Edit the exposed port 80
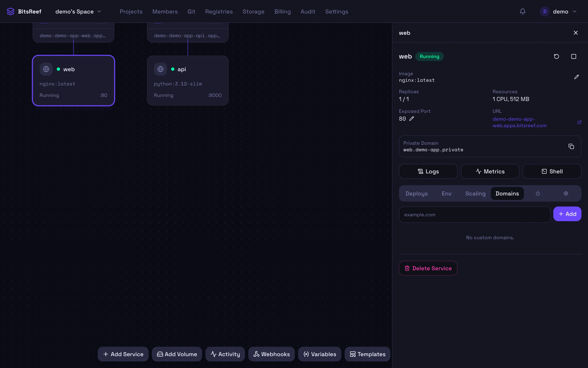Screen dimensions: 588x368 411,119
